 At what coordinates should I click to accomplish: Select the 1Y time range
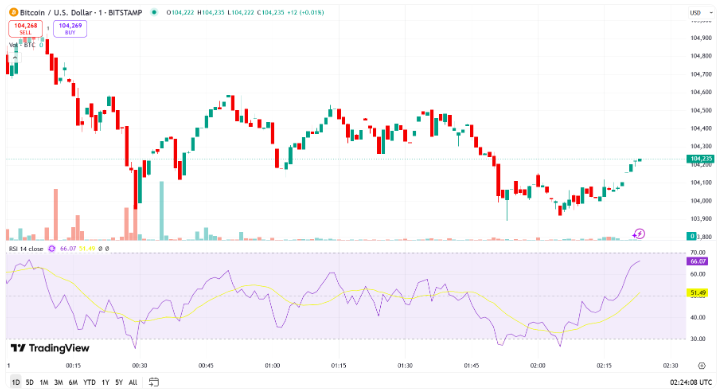(105, 382)
